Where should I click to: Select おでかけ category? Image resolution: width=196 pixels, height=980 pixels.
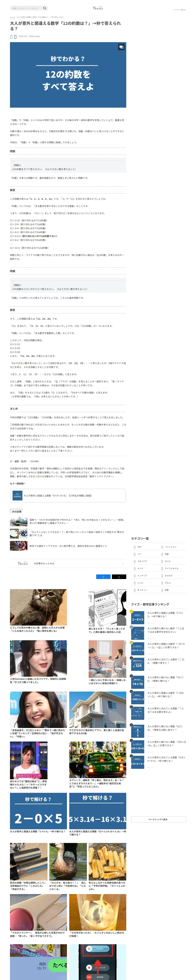(x=172, y=576)
